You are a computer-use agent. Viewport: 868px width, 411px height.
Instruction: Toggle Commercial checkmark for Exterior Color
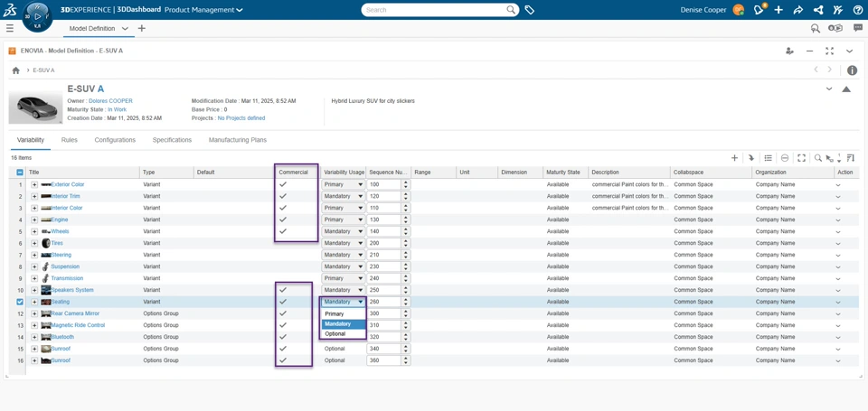click(283, 184)
